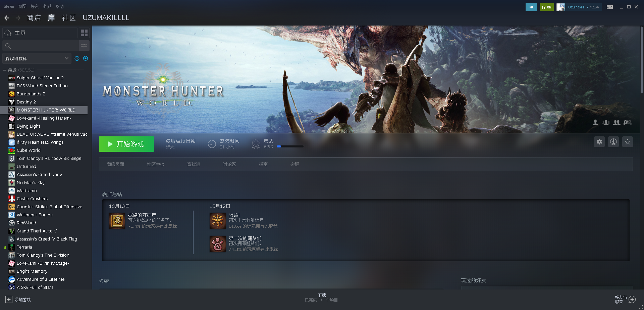
Task: Add MONSTER HUNTER: WORLD to favorites star
Action: pos(628,142)
